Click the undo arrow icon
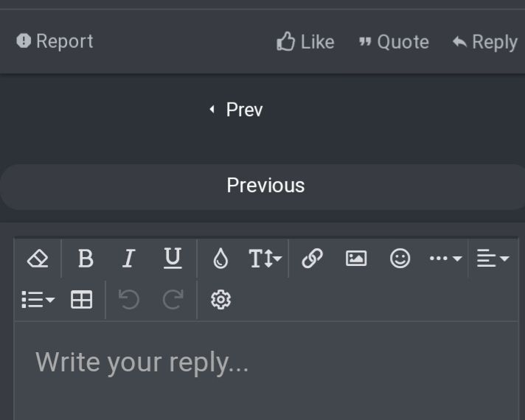 (129, 300)
